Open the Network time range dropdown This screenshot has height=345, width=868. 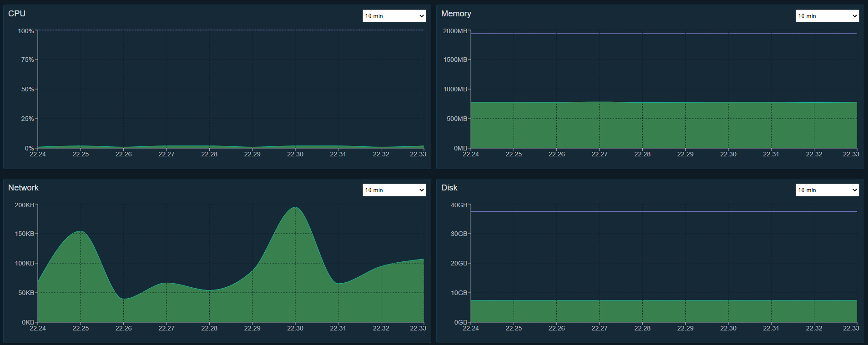click(x=394, y=190)
